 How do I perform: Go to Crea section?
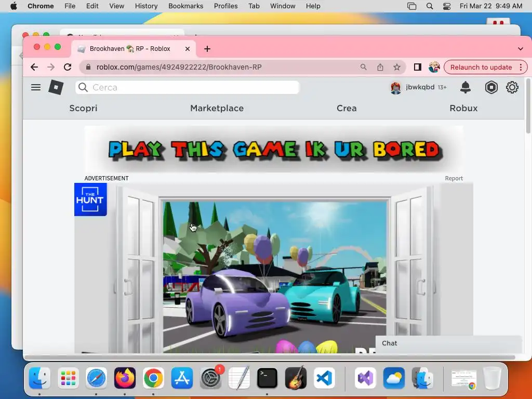[347, 108]
